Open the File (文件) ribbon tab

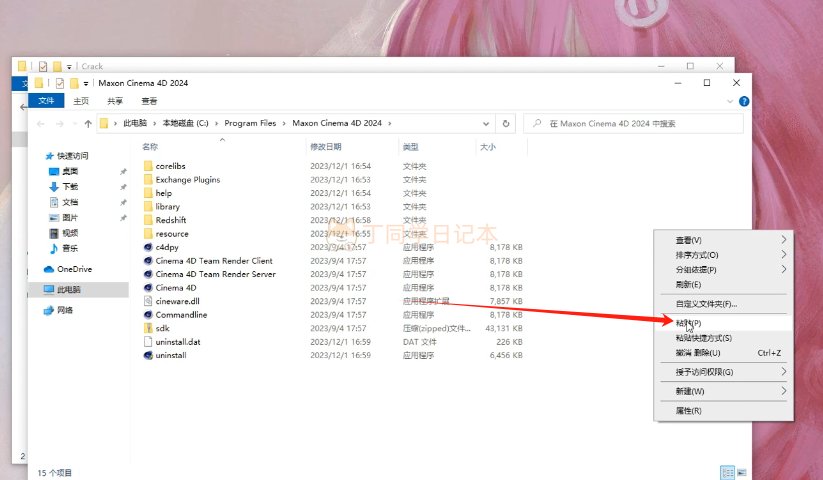click(x=46, y=101)
